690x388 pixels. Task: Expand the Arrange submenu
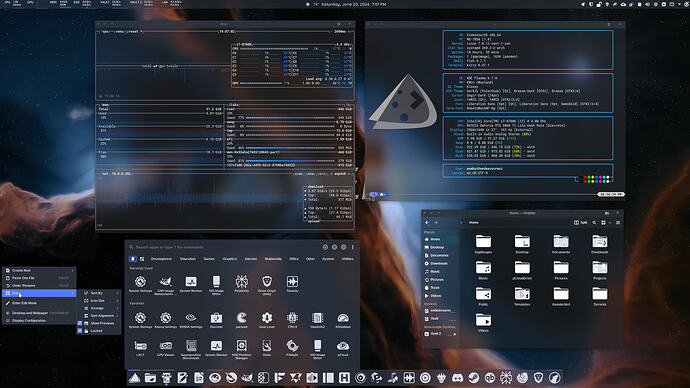[x=99, y=308]
